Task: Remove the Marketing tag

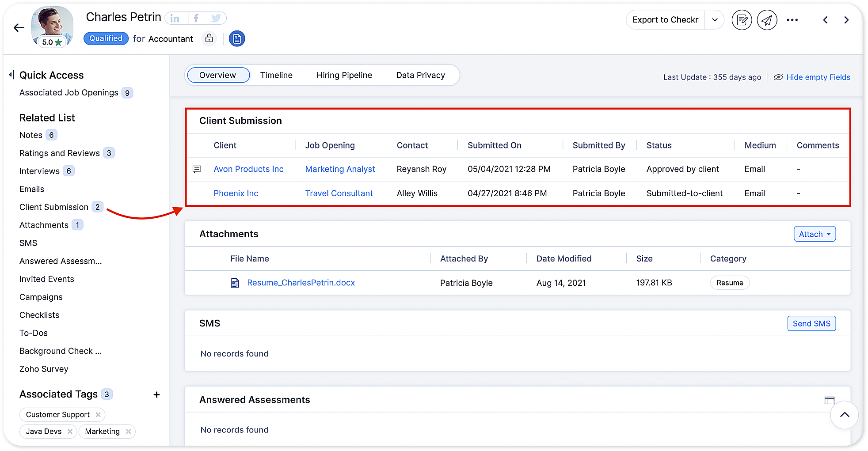Action: point(128,432)
